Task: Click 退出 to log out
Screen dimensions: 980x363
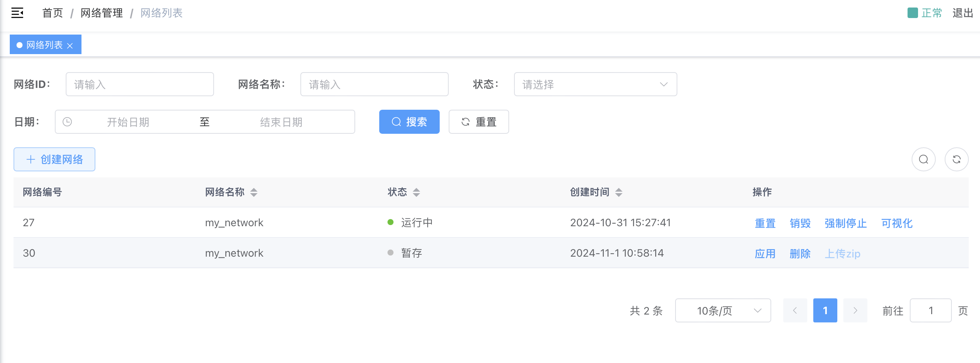Action: (x=962, y=13)
